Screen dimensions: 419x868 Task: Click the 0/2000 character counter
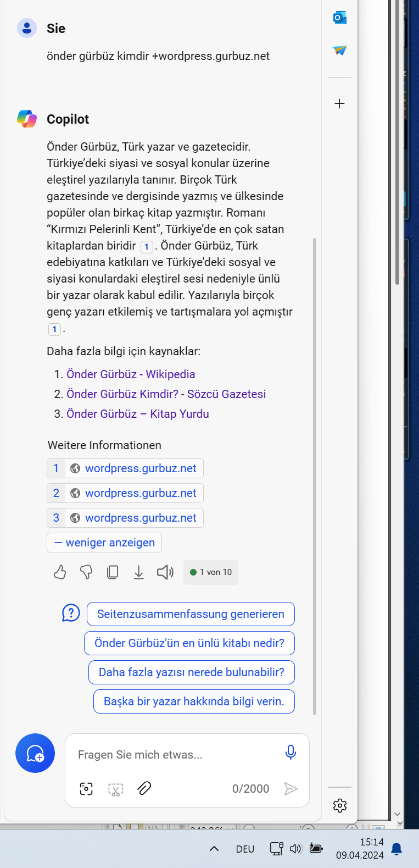pos(250,789)
